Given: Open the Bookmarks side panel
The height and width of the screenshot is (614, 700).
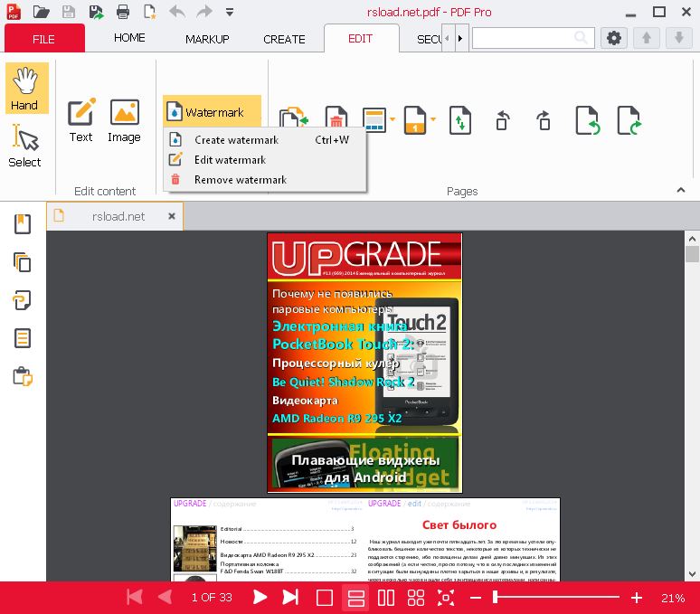Looking at the screenshot, I should (23, 224).
